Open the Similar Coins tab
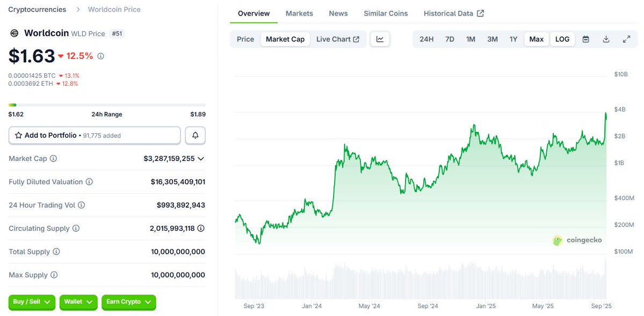 [x=386, y=13]
